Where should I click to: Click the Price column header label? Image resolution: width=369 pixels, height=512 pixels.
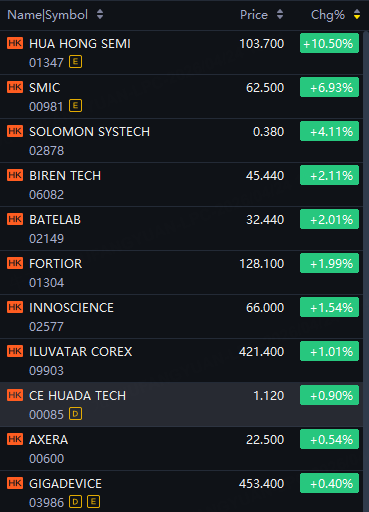pos(254,15)
